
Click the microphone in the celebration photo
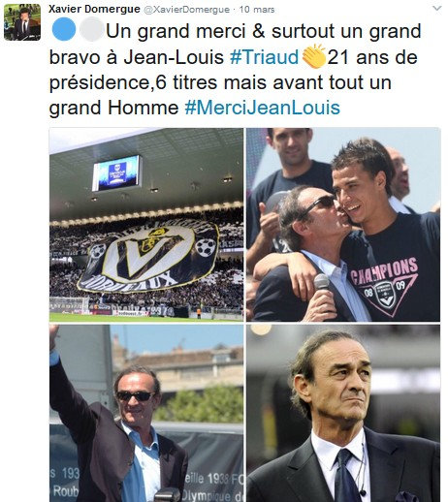tap(321, 282)
